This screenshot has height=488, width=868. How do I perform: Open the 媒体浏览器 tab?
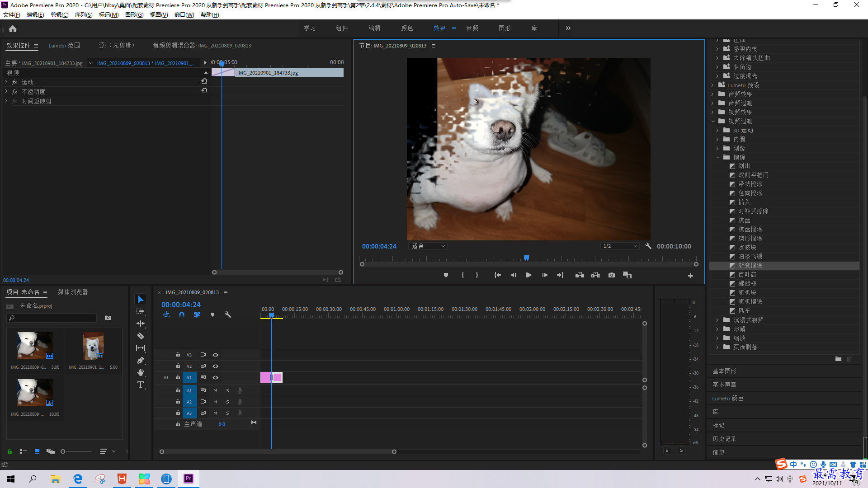click(73, 292)
